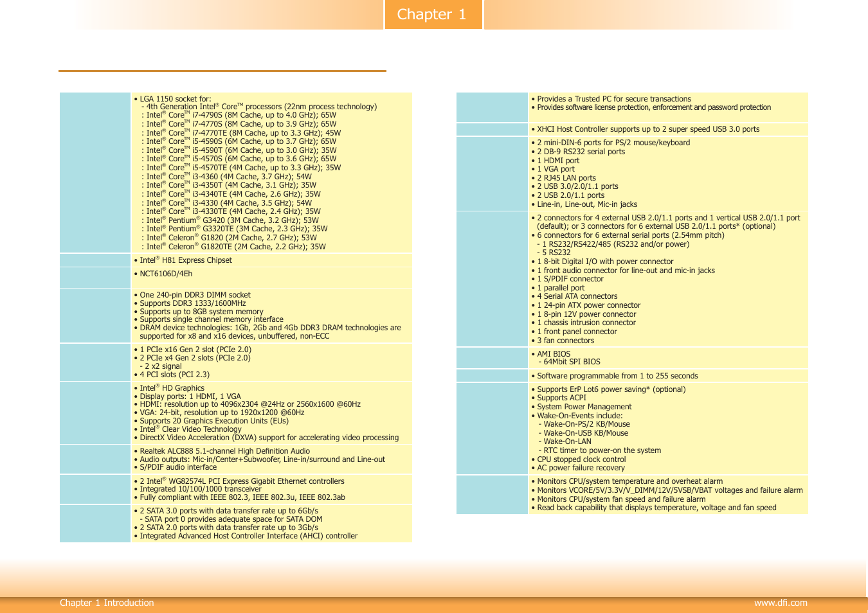Click 'Software programmable from 1 to 255 seconds'

(614, 376)
